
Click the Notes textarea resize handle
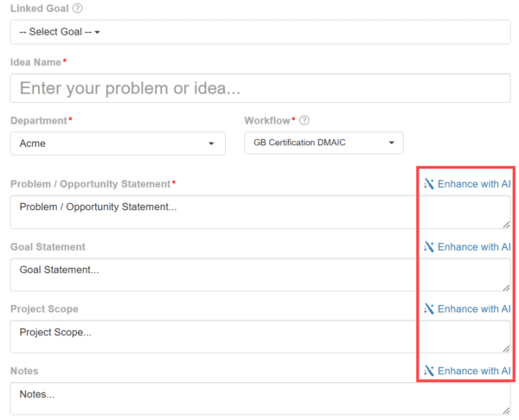click(x=506, y=410)
